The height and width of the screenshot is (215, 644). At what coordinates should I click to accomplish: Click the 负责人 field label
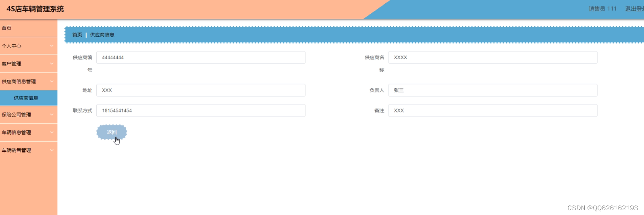pyautogui.click(x=377, y=90)
